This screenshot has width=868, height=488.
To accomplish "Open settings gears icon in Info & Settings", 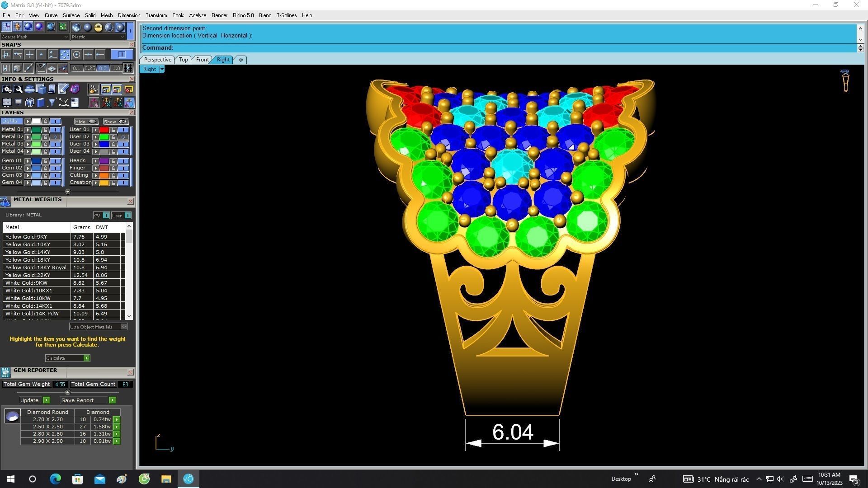I will click(x=7, y=89).
